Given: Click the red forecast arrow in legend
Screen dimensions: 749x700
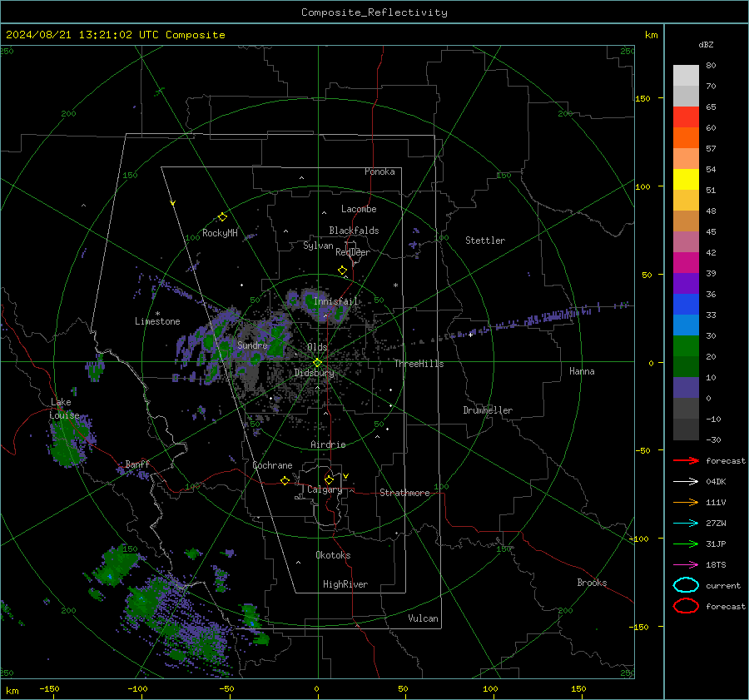Looking at the screenshot, I should point(686,460).
